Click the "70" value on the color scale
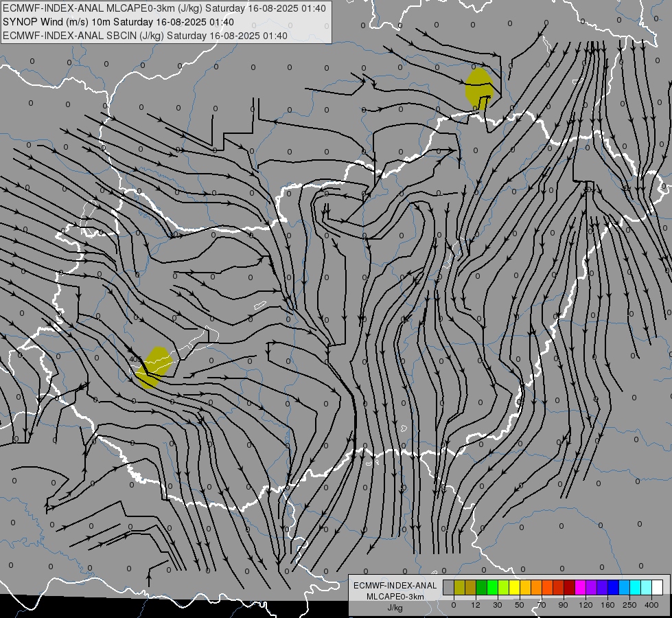The height and width of the screenshot is (618, 672). (542, 605)
